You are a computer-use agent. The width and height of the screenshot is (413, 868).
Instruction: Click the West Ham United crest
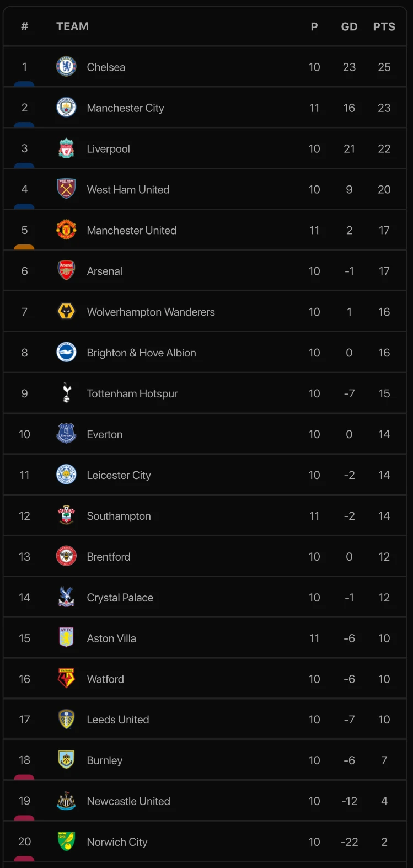[66, 189]
